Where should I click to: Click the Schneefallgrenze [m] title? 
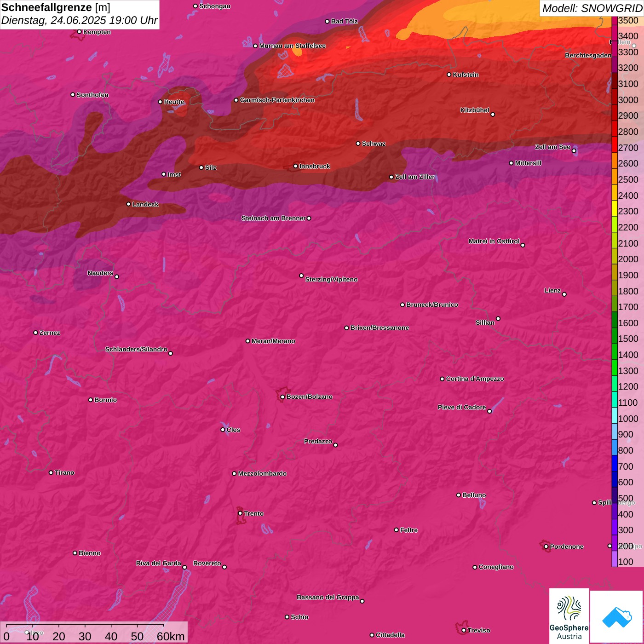click(56, 7)
